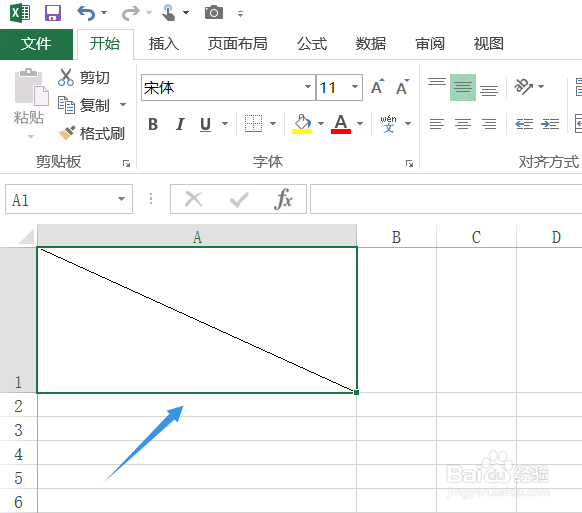Undo the last action
This screenshot has height=513, width=582.
click(86, 13)
